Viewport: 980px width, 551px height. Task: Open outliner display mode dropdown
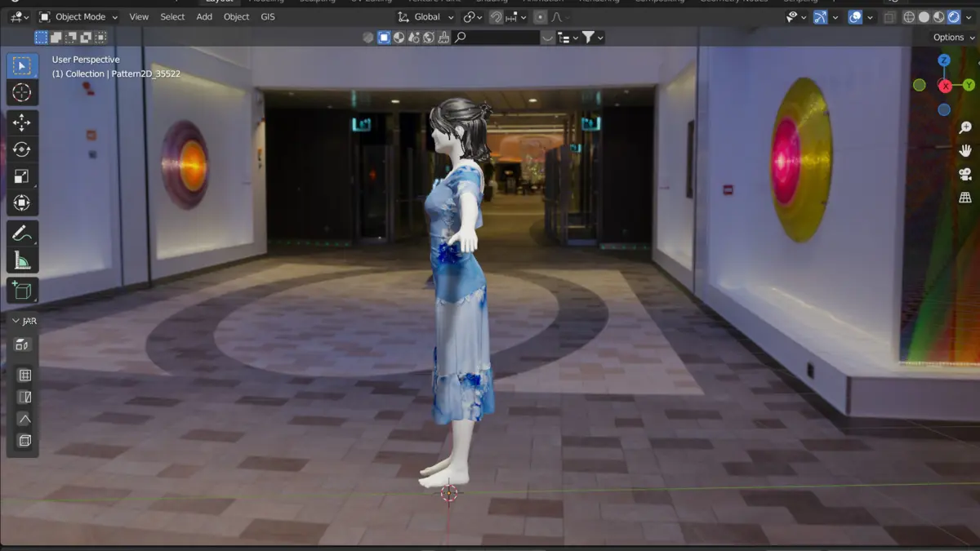click(567, 38)
